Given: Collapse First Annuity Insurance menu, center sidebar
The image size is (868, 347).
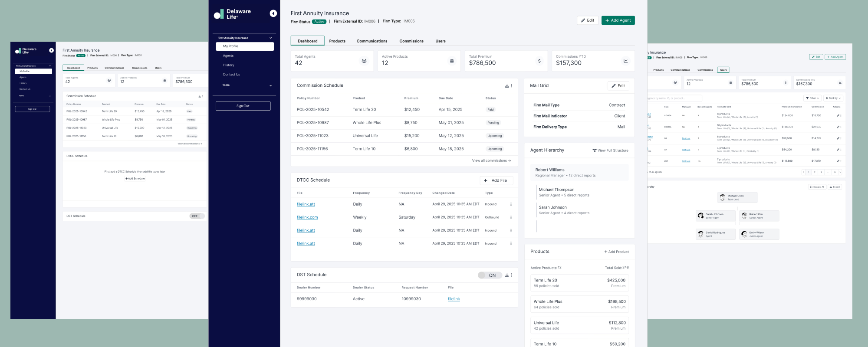Looking at the screenshot, I should click(x=270, y=38).
